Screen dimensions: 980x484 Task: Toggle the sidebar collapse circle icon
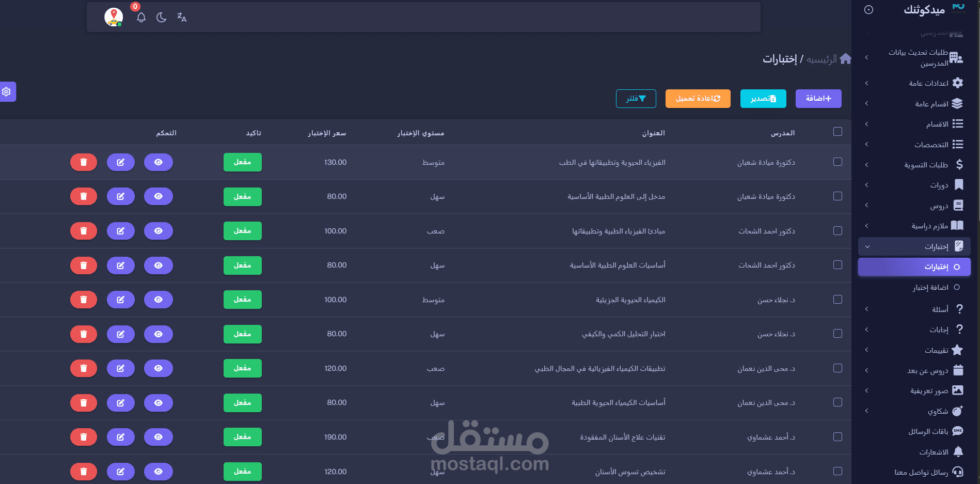[x=868, y=10]
